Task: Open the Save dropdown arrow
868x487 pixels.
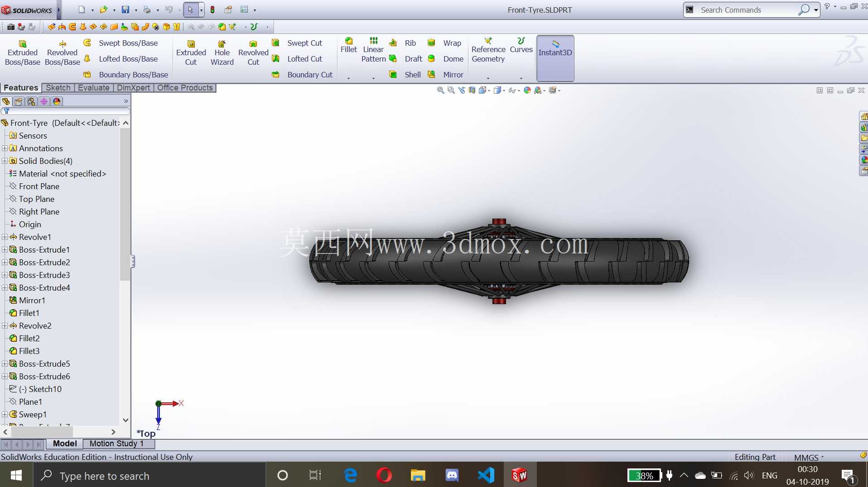Action: 135,10
